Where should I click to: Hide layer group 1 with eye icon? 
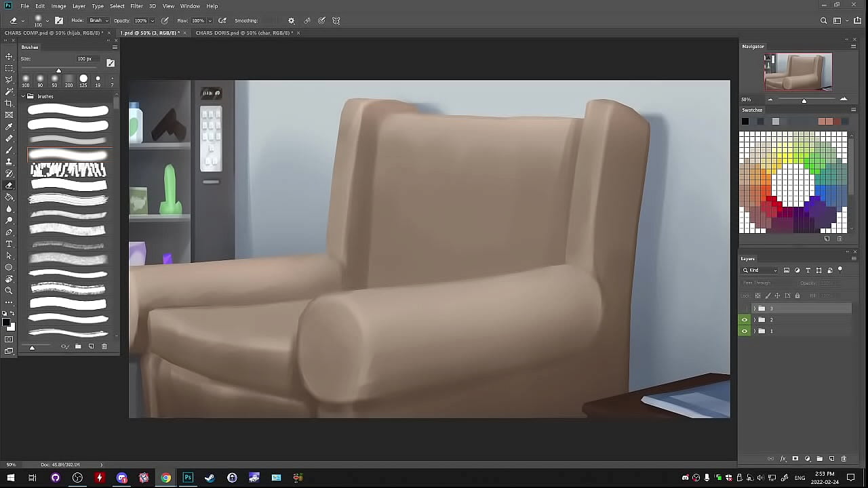tap(745, 331)
